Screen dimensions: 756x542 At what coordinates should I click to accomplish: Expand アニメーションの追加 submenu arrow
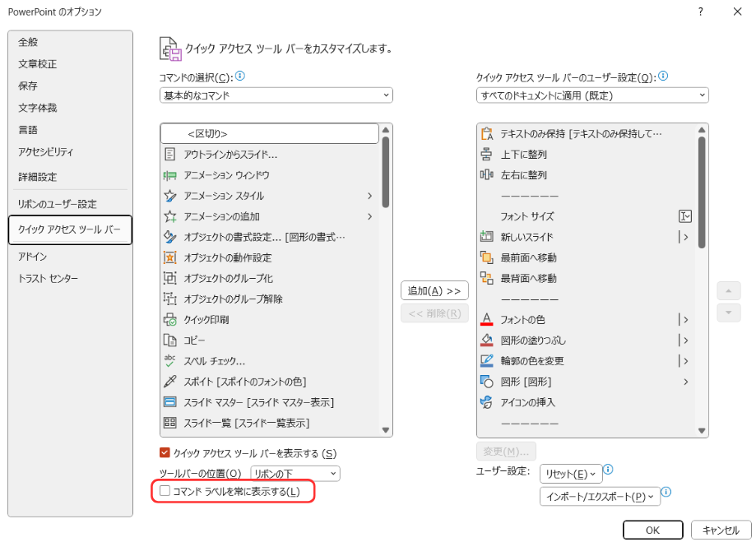370,216
